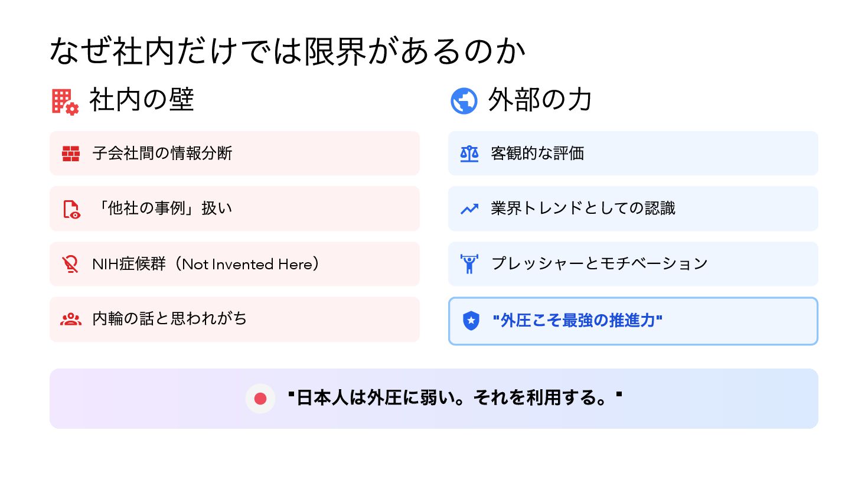Click the red circle in the bottom banner
Image resolution: width=868 pixels, height=489 pixels.
[260, 399]
